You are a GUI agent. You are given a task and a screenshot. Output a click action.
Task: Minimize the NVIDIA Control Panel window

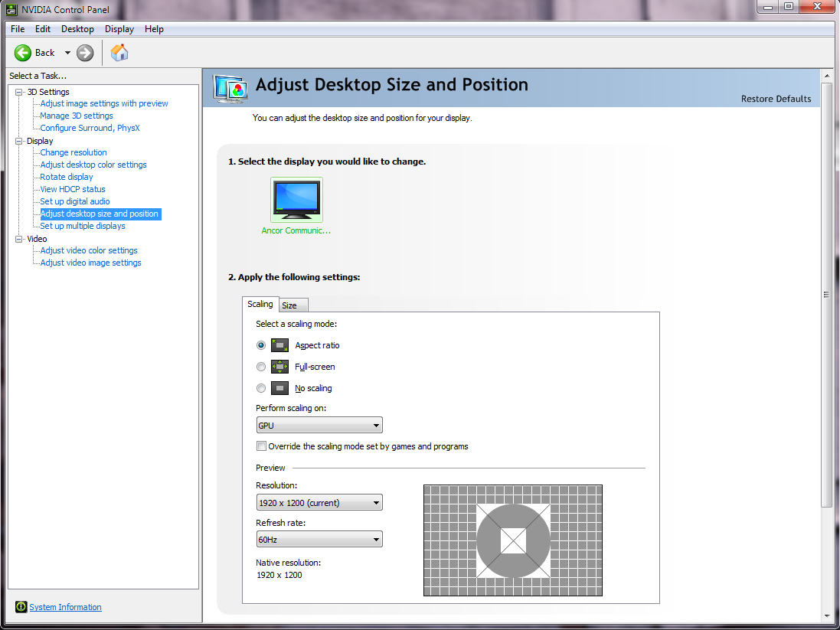pos(768,6)
